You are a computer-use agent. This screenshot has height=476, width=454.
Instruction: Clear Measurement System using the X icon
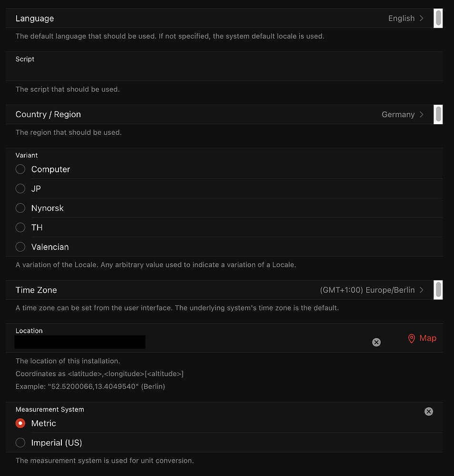click(428, 411)
